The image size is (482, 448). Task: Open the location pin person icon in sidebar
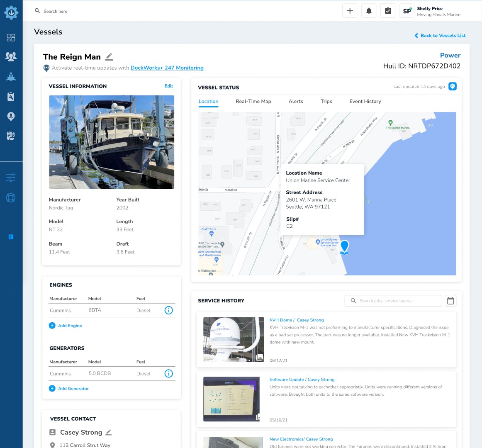pos(11,117)
